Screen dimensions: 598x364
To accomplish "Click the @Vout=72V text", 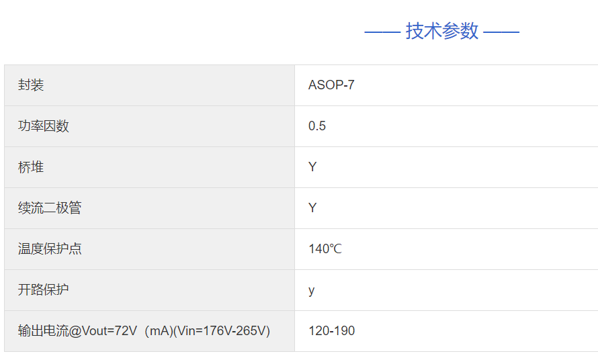I will (103, 331).
